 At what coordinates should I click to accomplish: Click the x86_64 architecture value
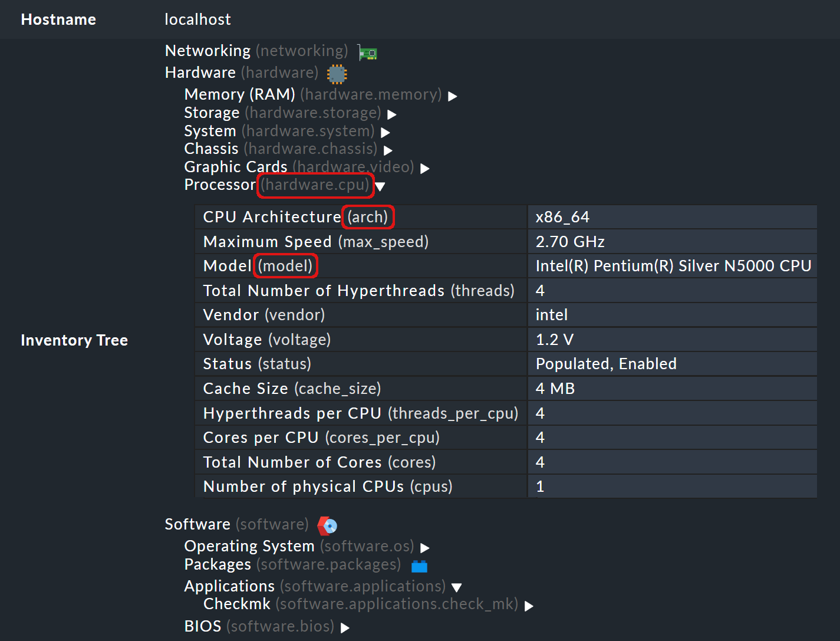click(x=562, y=216)
